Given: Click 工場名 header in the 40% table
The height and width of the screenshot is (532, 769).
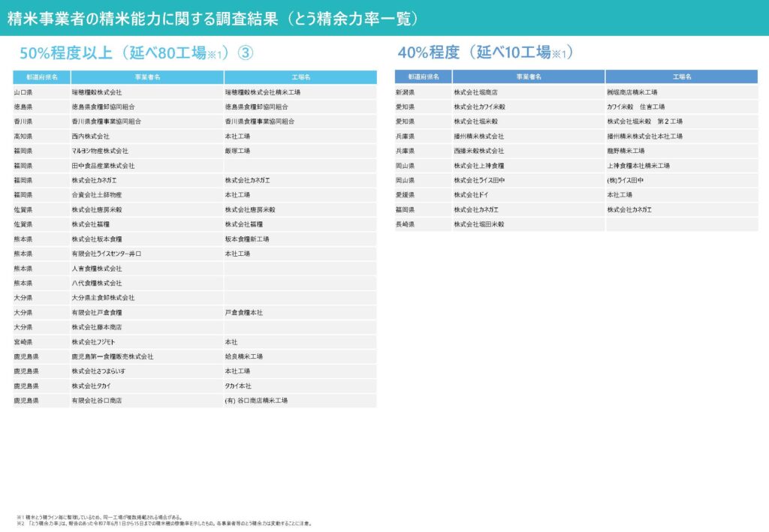Looking at the screenshot, I should pos(682,77).
